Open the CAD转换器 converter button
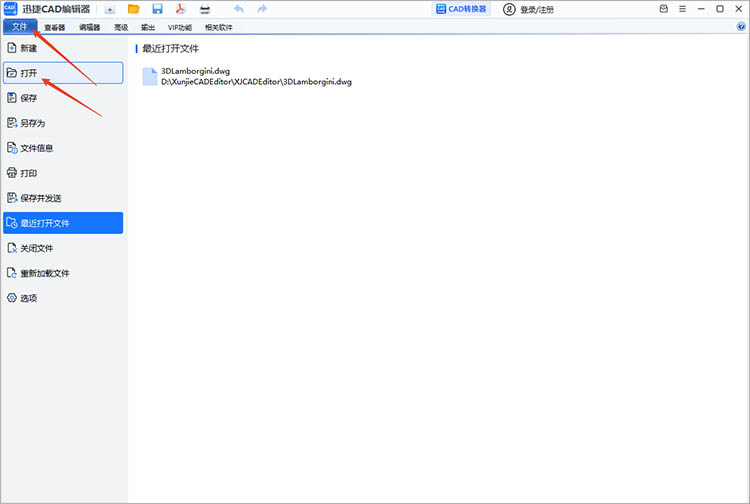750x504 pixels. click(x=461, y=9)
